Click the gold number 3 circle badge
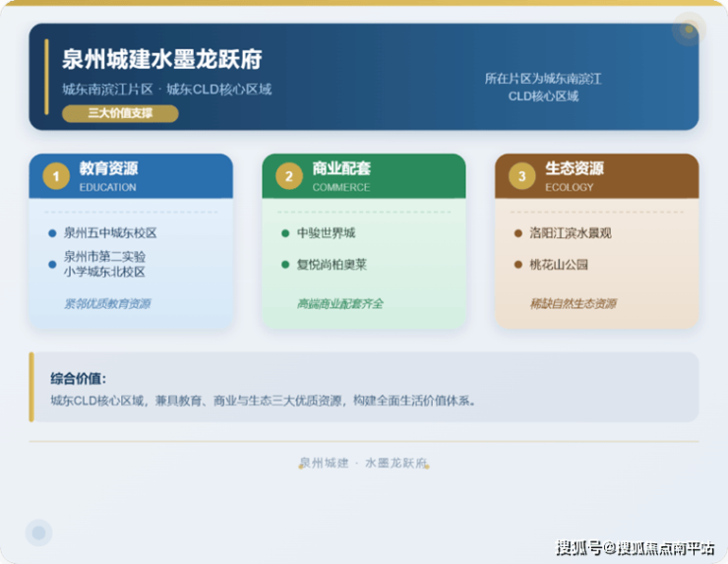 522,176
